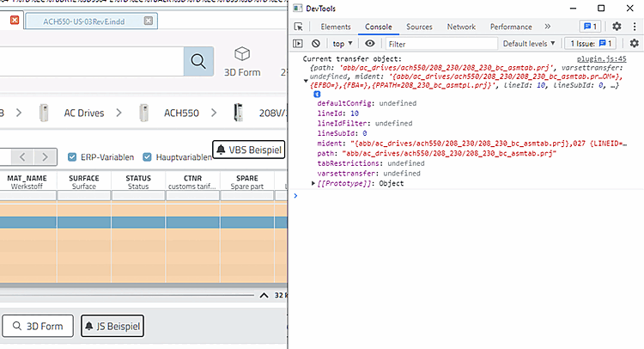This screenshot has height=349, width=644.
Task: Click the lineId: 10 property
Action: tap(337, 113)
